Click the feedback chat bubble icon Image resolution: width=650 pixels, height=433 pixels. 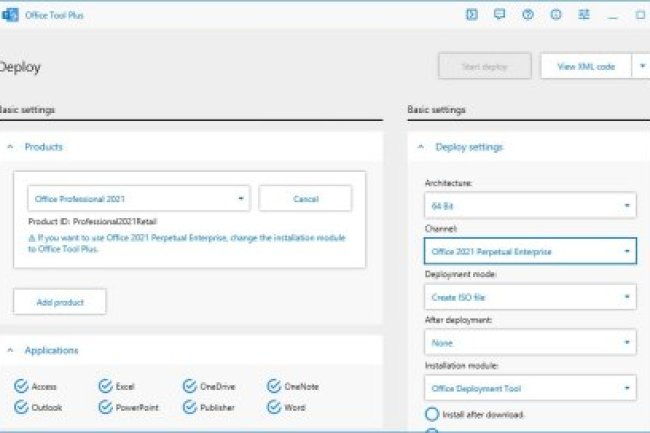(x=499, y=15)
